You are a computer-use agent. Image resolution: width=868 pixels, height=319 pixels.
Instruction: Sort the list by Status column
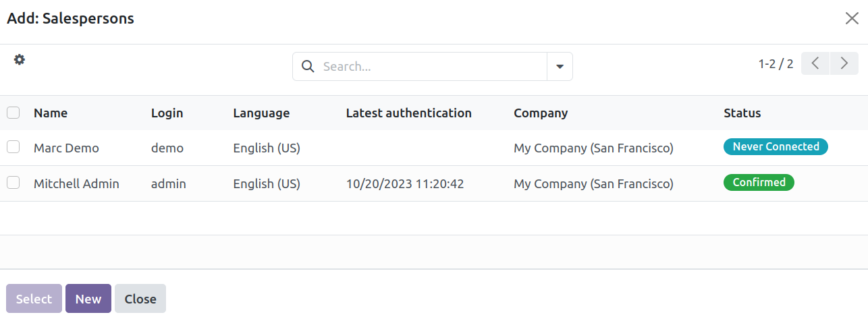click(x=742, y=113)
